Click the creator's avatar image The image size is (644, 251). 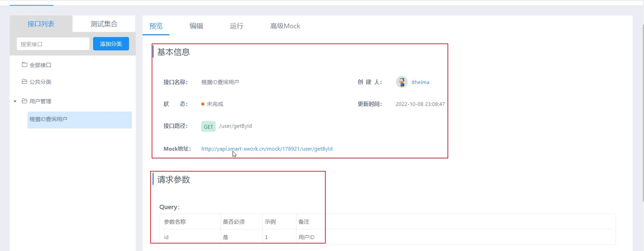click(x=402, y=82)
